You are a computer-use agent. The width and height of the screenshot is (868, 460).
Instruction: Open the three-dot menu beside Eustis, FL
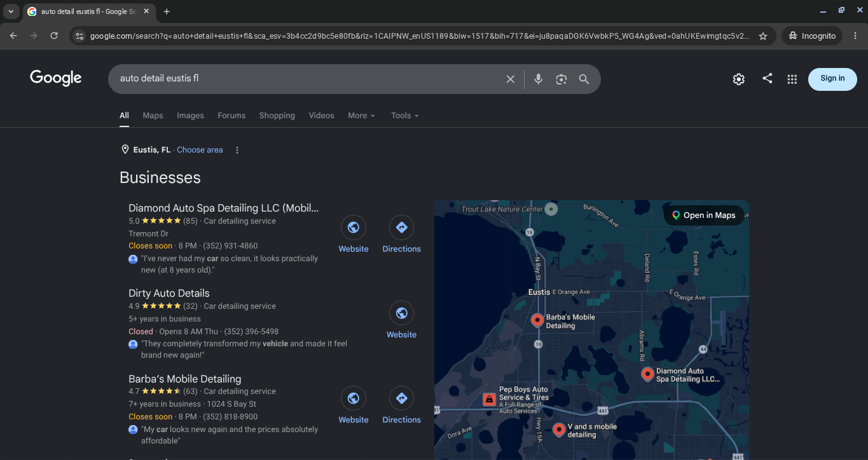237,150
